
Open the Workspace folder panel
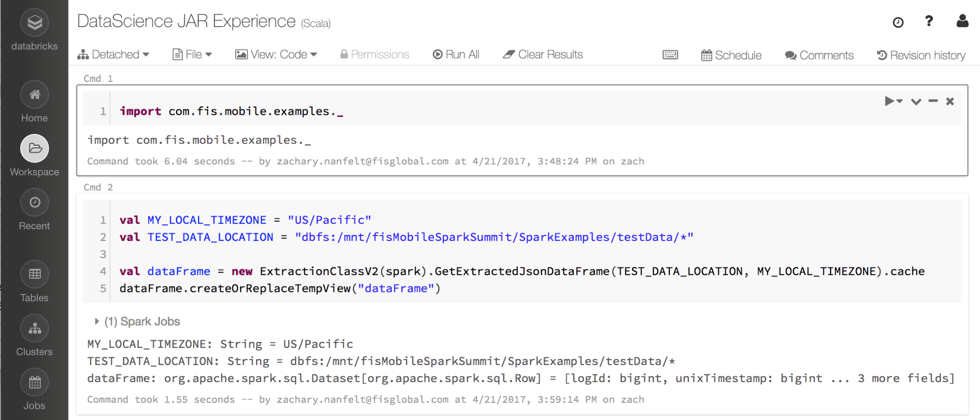click(x=34, y=149)
